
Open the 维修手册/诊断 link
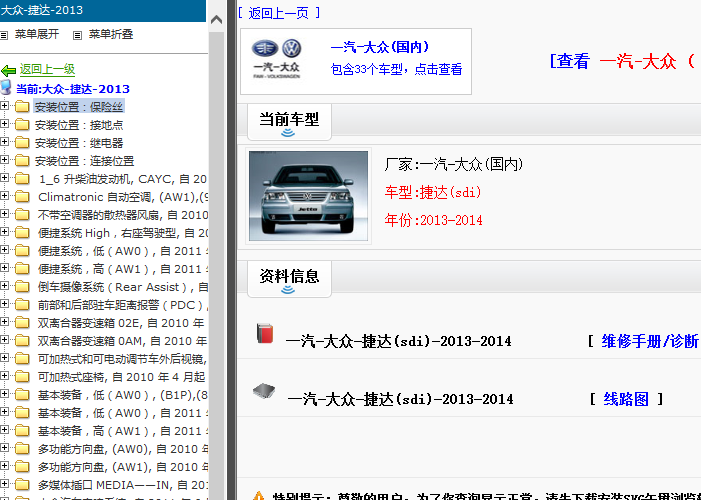650,341
